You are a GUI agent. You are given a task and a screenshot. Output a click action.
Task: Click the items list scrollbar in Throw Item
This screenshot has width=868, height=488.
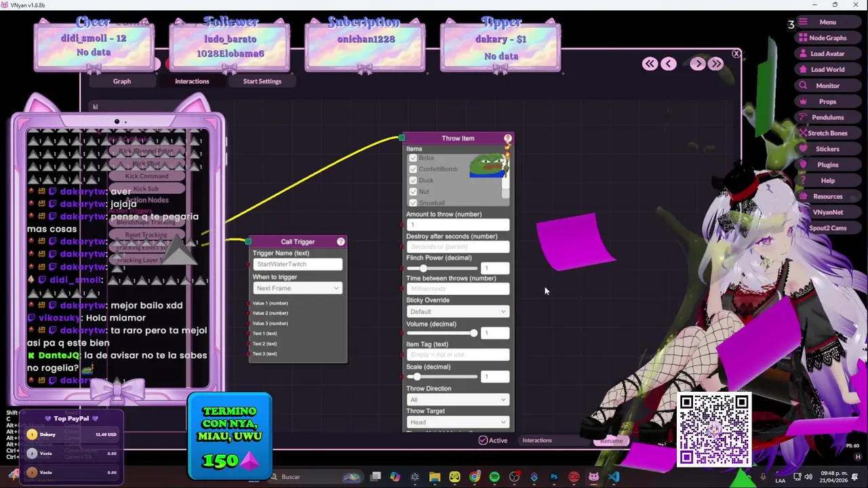[505, 181]
